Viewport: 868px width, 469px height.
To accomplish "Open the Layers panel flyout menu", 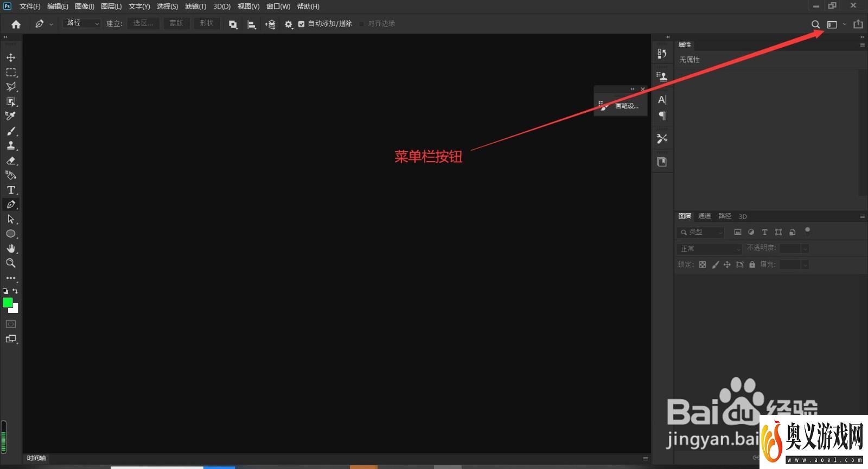I will (x=863, y=216).
